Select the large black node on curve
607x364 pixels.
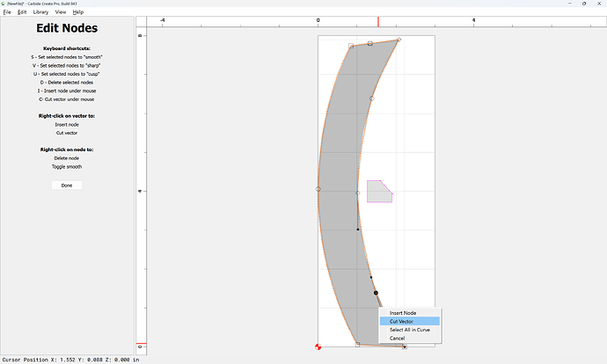tap(376, 293)
